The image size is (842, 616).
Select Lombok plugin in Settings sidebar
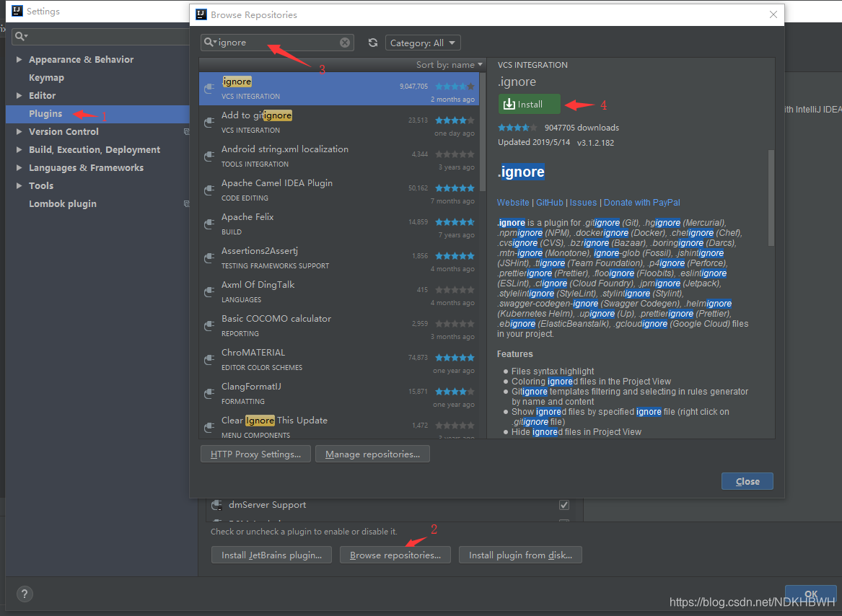[63, 204]
